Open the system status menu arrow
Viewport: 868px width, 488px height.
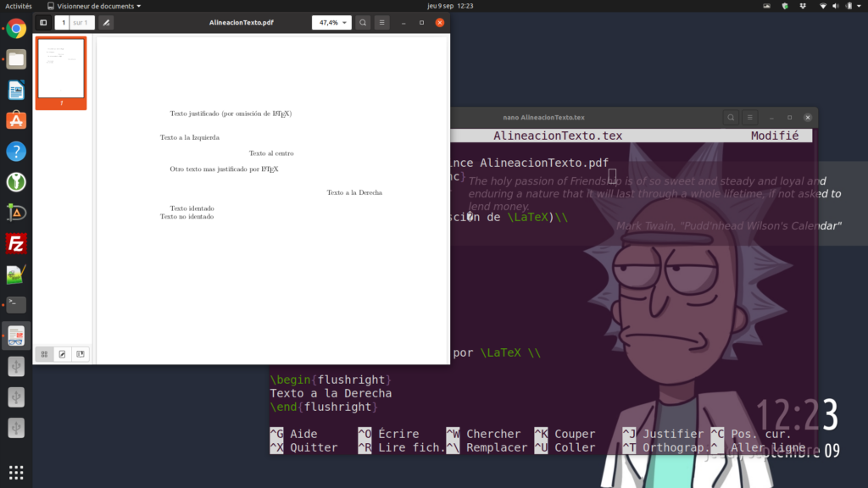click(858, 6)
